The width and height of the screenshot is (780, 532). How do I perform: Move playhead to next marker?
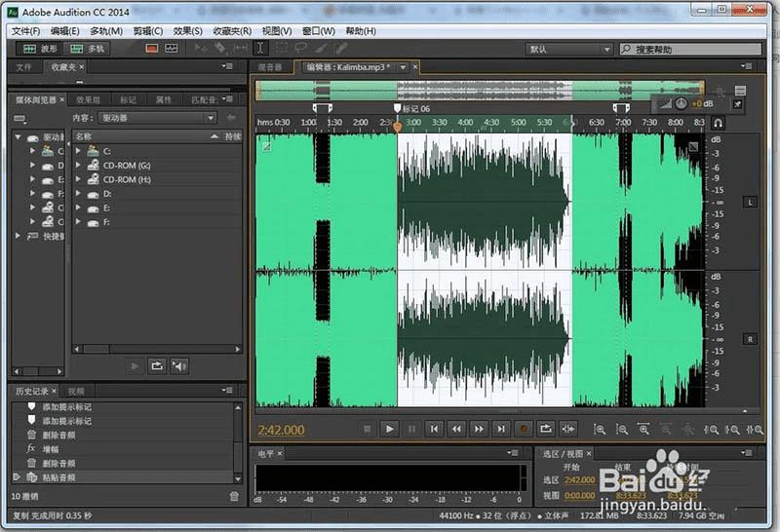(500, 428)
